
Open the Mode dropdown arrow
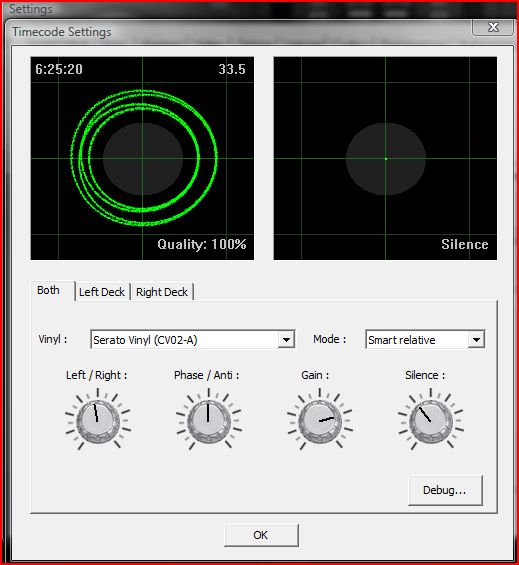pyautogui.click(x=476, y=339)
